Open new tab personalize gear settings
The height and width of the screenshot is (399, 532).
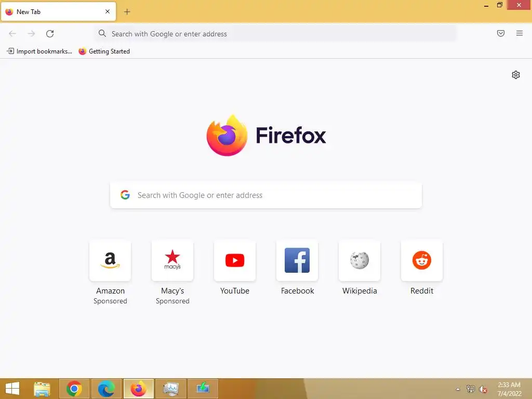pos(516,75)
